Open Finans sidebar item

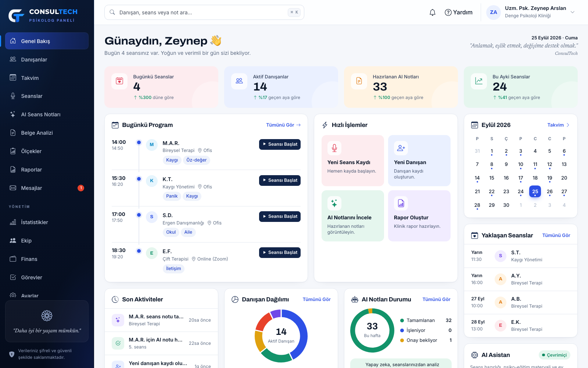(x=47, y=259)
